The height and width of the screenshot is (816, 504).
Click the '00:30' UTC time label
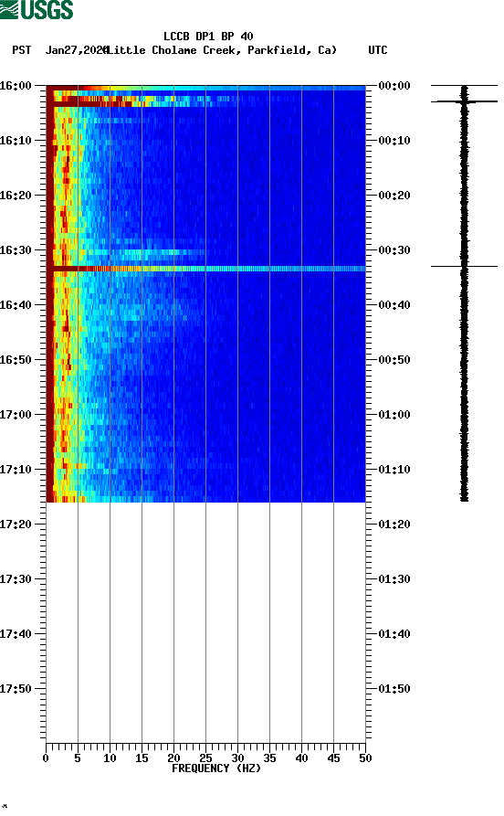(394, 249)
